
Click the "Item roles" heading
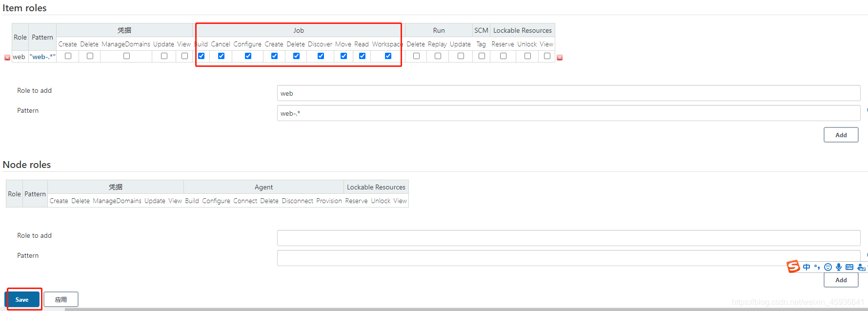click(x=25, y=8)
